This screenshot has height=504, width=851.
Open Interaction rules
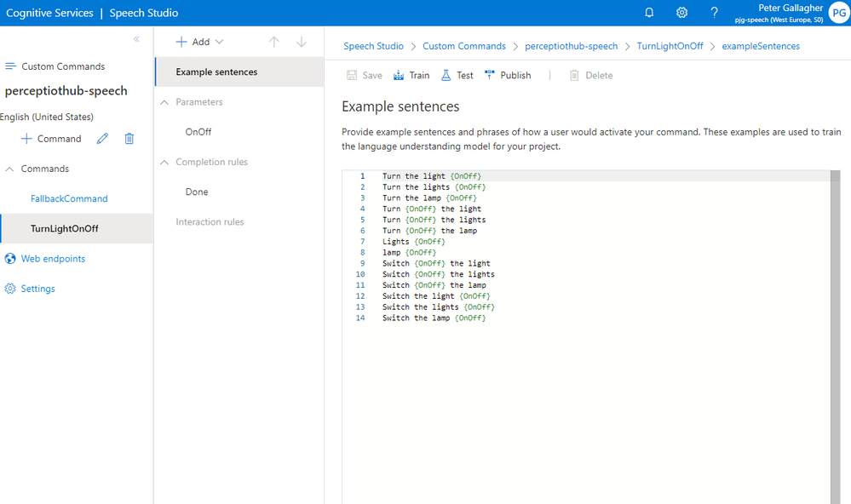click(210, 222)
